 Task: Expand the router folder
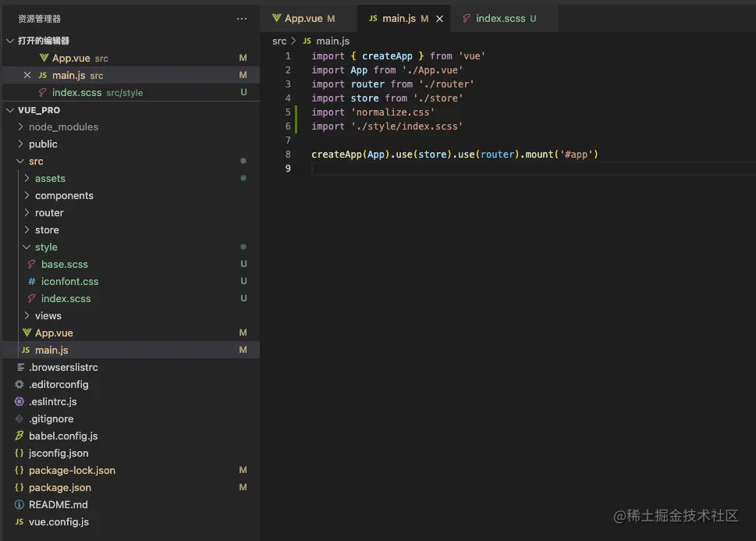27,213
